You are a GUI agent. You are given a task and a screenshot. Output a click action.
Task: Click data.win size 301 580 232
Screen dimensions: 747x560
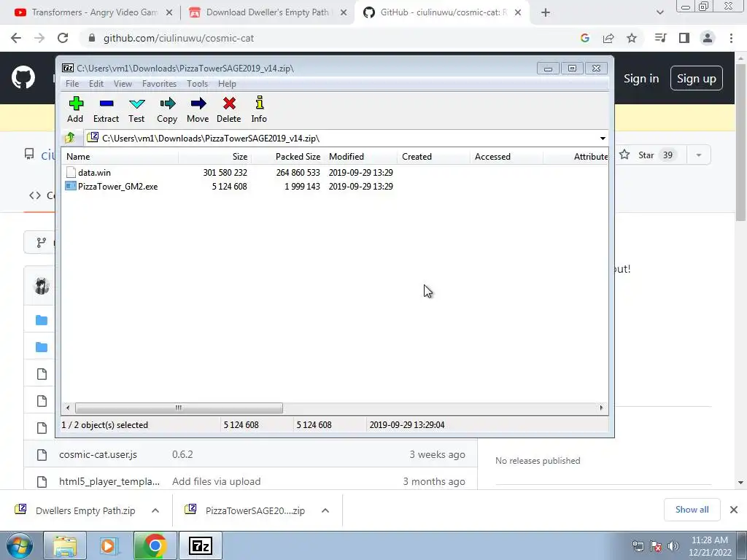click(225, 172)
